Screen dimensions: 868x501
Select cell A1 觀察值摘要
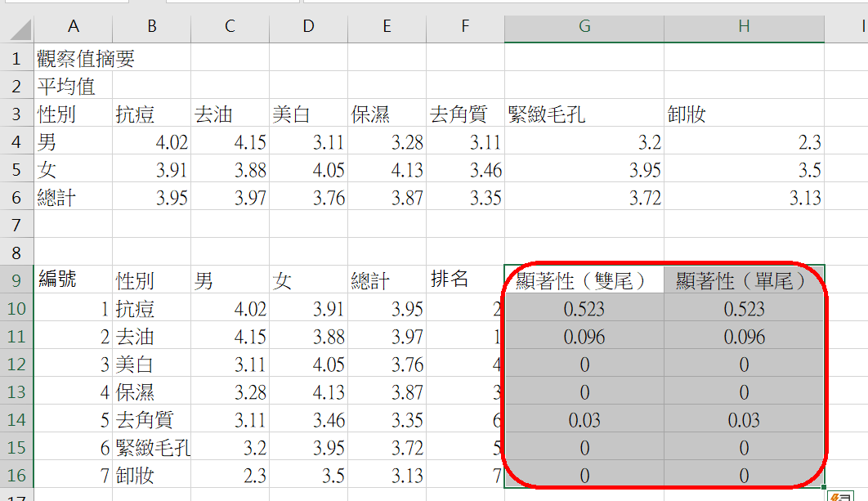(x=73, y=58)
